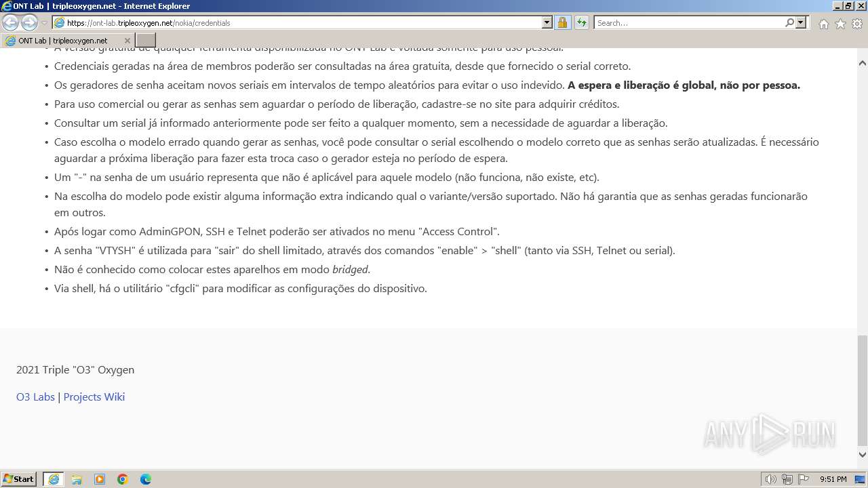868x488 pixels.
Task: Click the italic word 'bridged'
Action: 350,270
